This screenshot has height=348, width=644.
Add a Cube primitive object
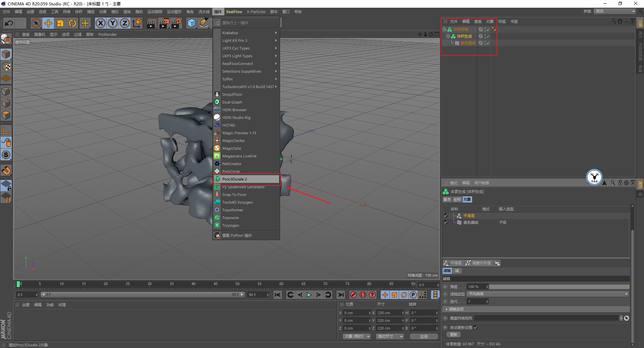[192, 23]
